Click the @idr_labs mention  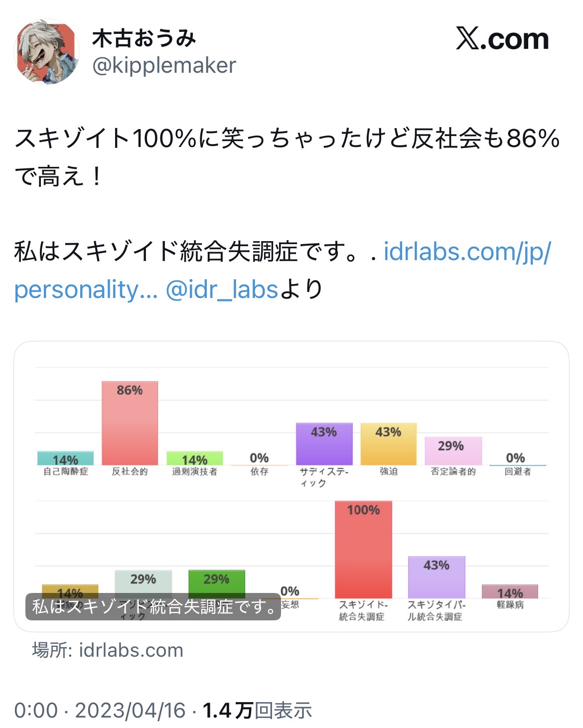[221, 290]
